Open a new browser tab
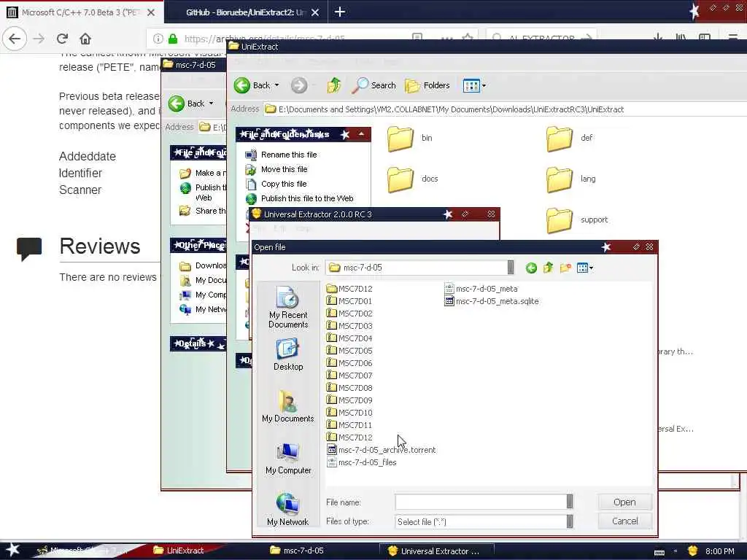Screen dimensions: 747x560 coord(340,12)
